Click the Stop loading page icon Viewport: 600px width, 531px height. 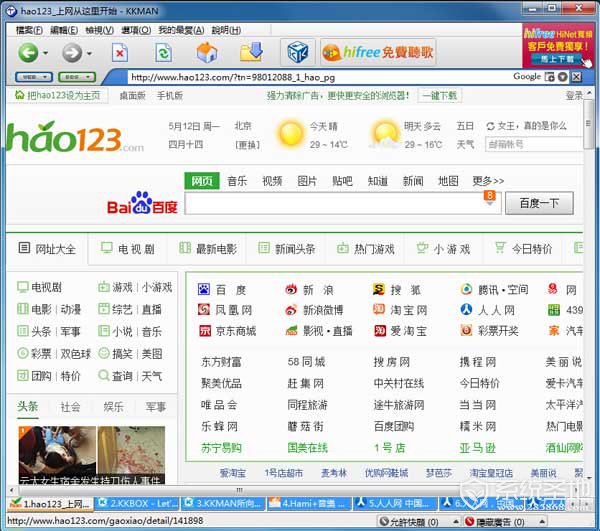coord(120,52)
